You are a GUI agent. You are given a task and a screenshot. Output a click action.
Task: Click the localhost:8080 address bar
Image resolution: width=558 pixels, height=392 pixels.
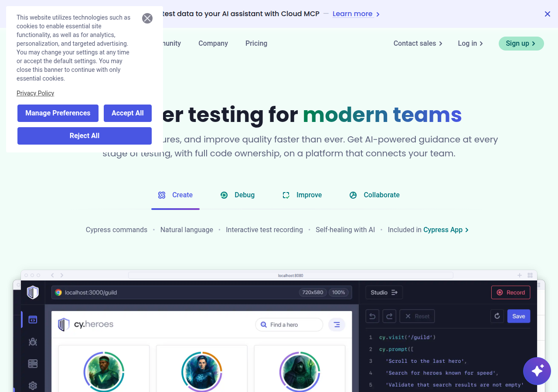(291, 275)
